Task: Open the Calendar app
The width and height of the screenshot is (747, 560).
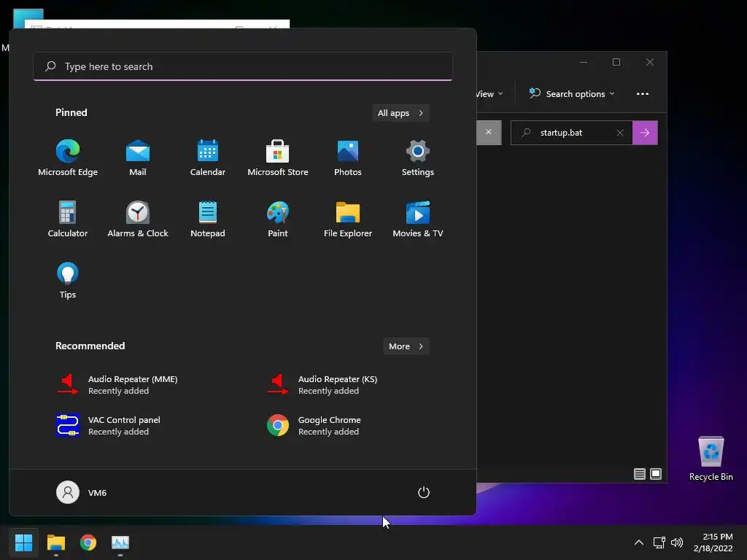Action: (x=208, y=158)
